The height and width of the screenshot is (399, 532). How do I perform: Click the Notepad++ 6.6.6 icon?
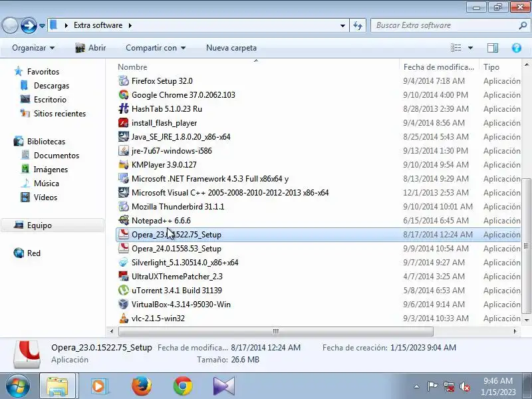(x=124, y=221)
